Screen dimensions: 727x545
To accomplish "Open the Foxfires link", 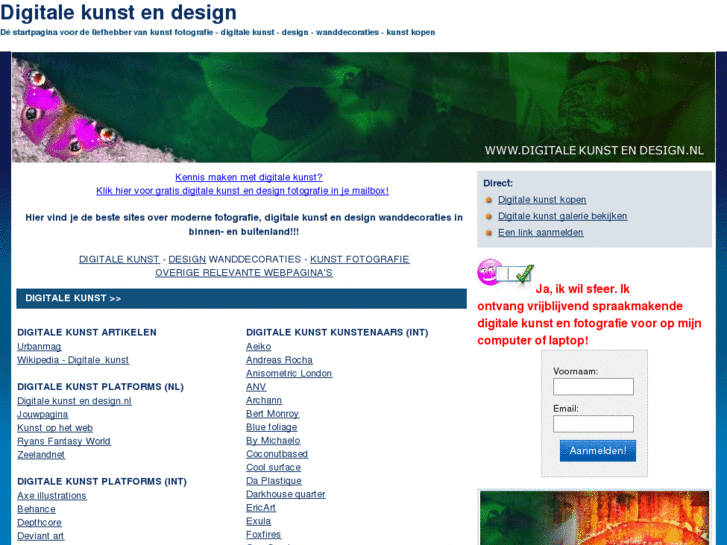I will point(264,534).
